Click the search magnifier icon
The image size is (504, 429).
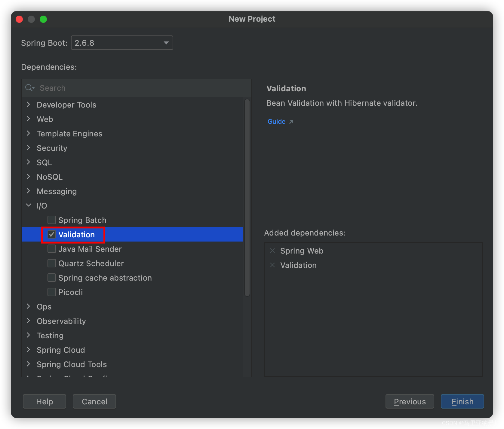pyautogui.click(x=29, y=88)
